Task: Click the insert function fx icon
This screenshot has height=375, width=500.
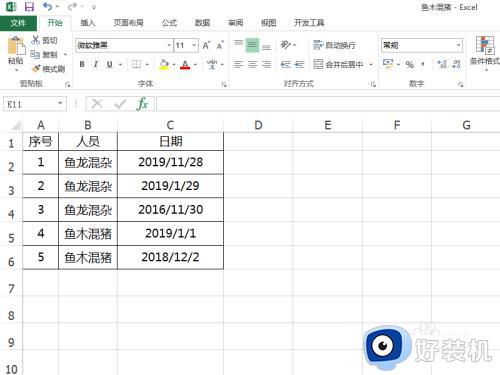Action: pyautogui.click(x=142, y=104)
